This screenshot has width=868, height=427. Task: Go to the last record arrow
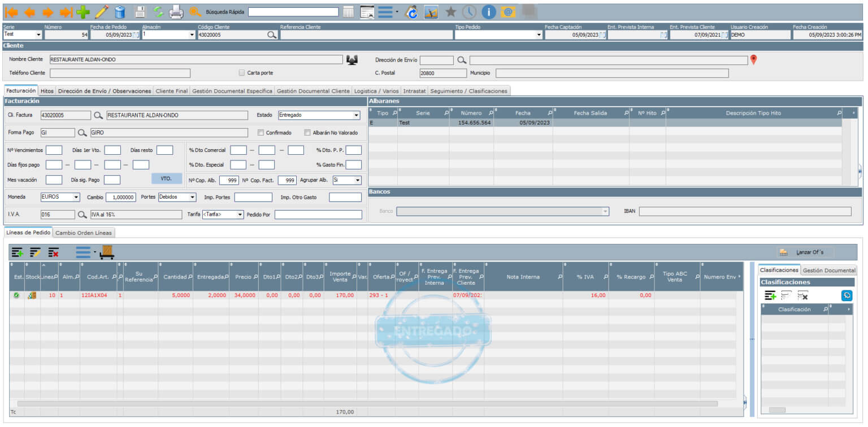point(66,11)
